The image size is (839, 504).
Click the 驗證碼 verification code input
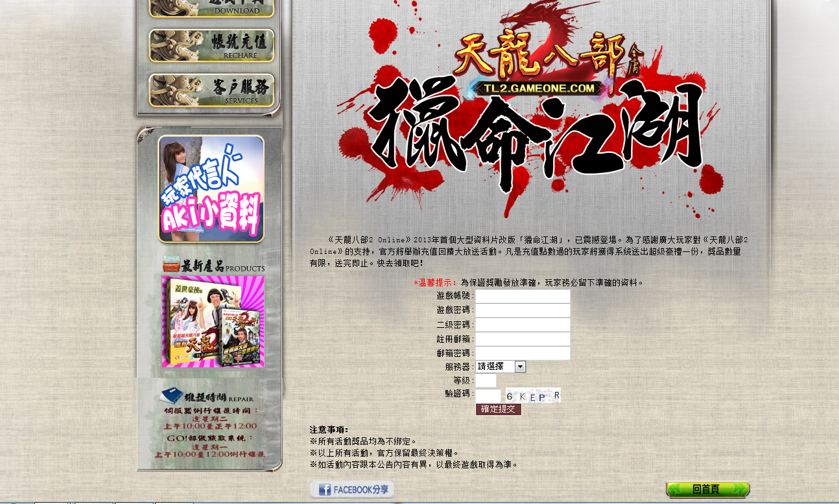pyautogui.click(x=488, y=395)
